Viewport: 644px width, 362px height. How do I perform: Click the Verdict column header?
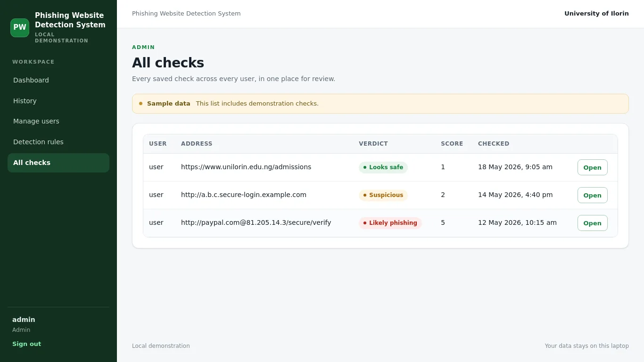coord(373,144)
